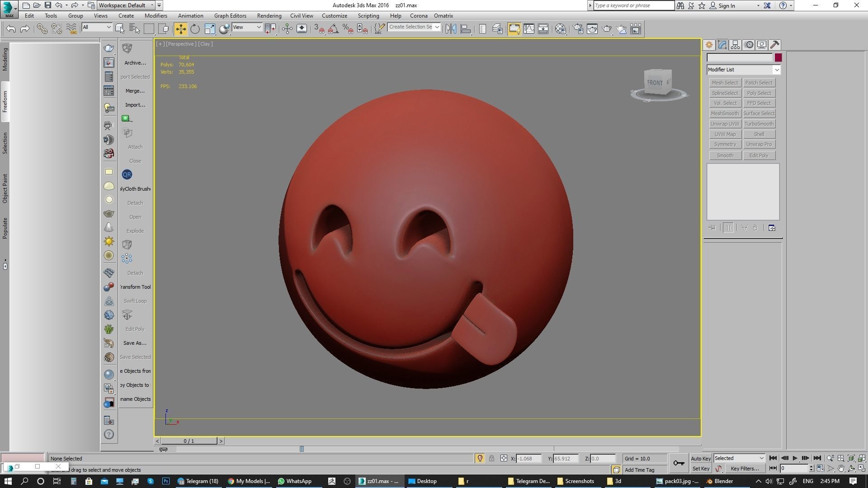Open the Sign In dropdown arrow
868x488 pixels.
(758, 5)
